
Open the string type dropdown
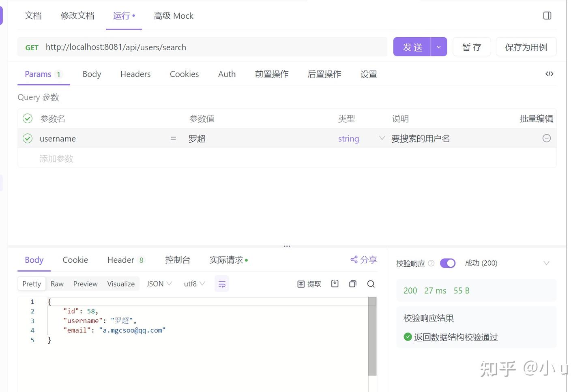coord(361,138)
